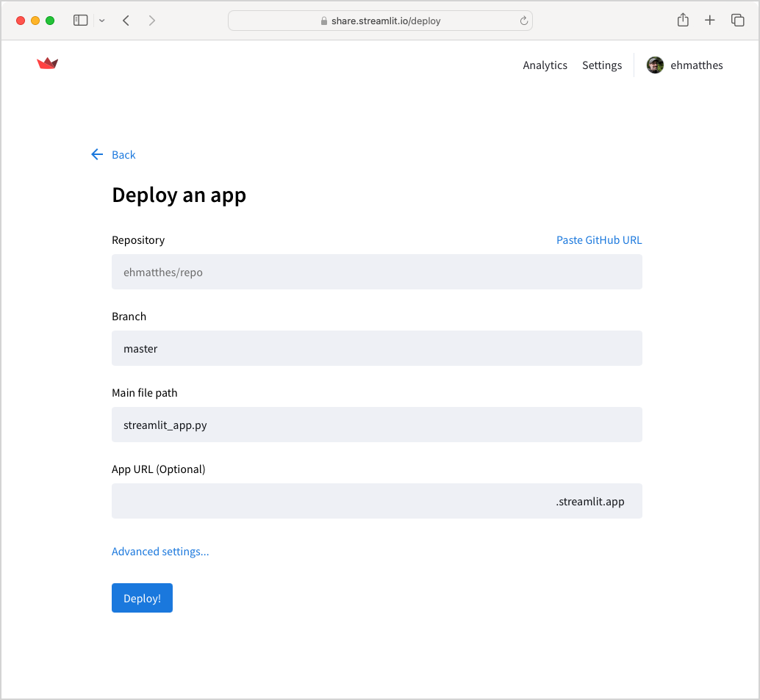Click the green fullscreen window button

[50, 21]
